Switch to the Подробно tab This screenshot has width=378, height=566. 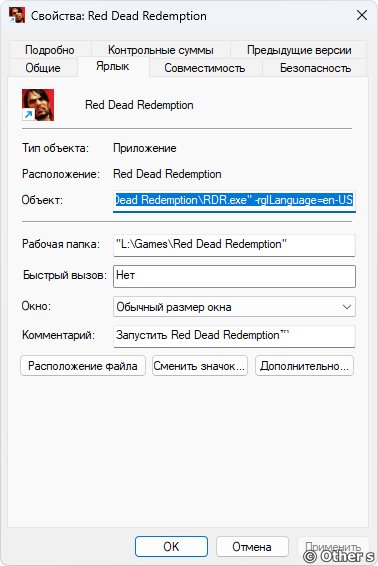[50, 50]
